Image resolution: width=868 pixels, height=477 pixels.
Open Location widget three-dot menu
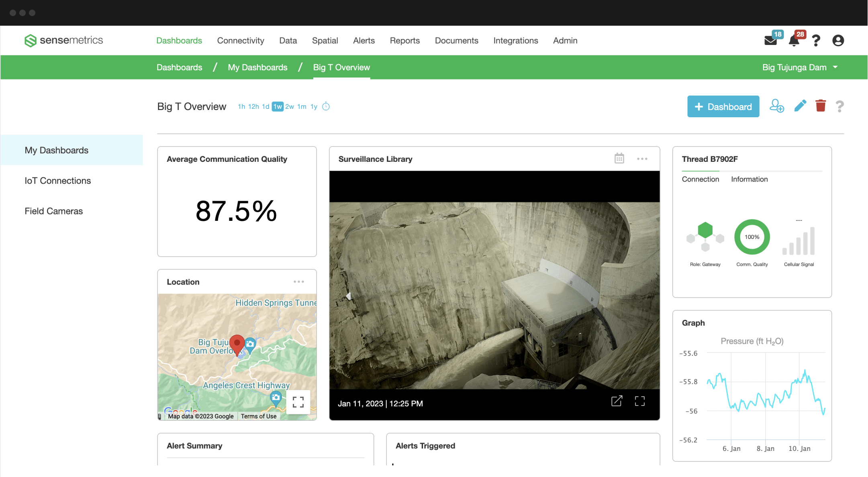click(298, 282)
